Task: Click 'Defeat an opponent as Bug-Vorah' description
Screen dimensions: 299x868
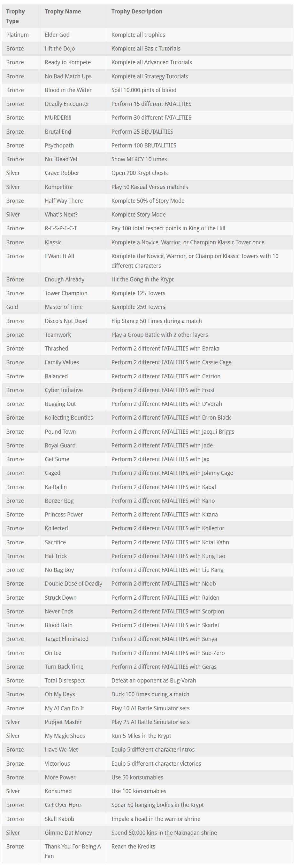Action: 154,680
